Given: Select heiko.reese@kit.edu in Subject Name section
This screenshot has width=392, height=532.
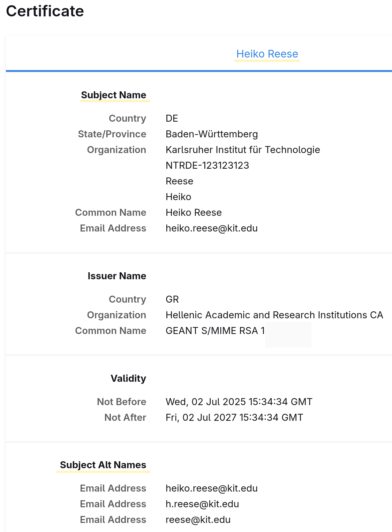Looking at the screenshot, I should point(212,228).
